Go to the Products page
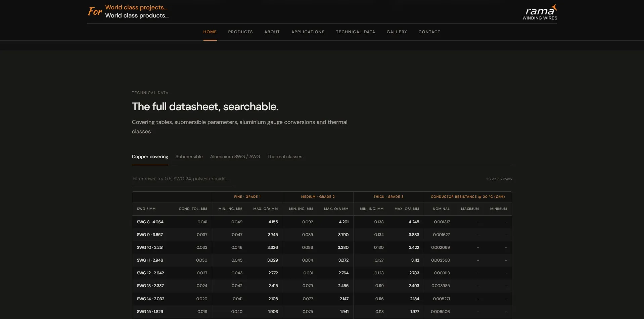 click(x=240, y=32)
